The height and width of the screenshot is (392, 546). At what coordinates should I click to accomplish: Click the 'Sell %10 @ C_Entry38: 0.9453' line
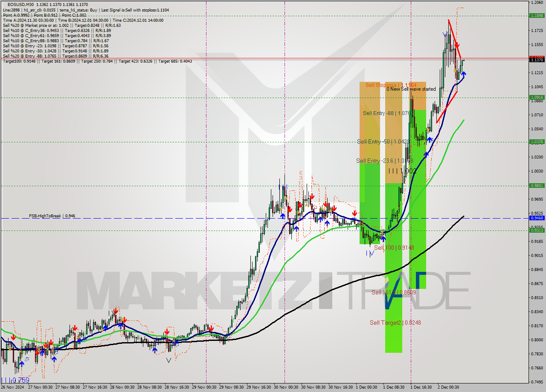pos(57,30)
